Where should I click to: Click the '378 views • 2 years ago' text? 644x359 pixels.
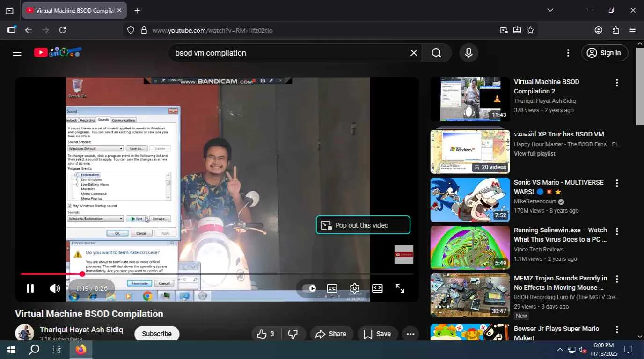point(544,110)
